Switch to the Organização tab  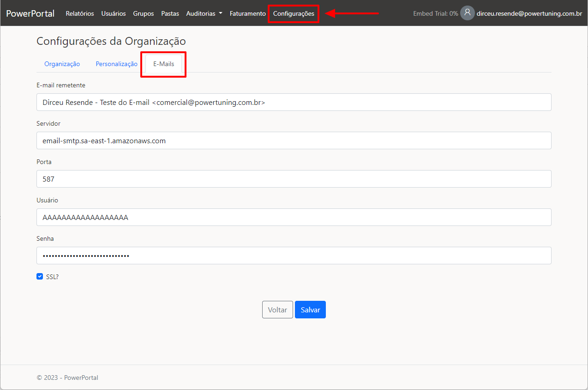tap(62, 64)
